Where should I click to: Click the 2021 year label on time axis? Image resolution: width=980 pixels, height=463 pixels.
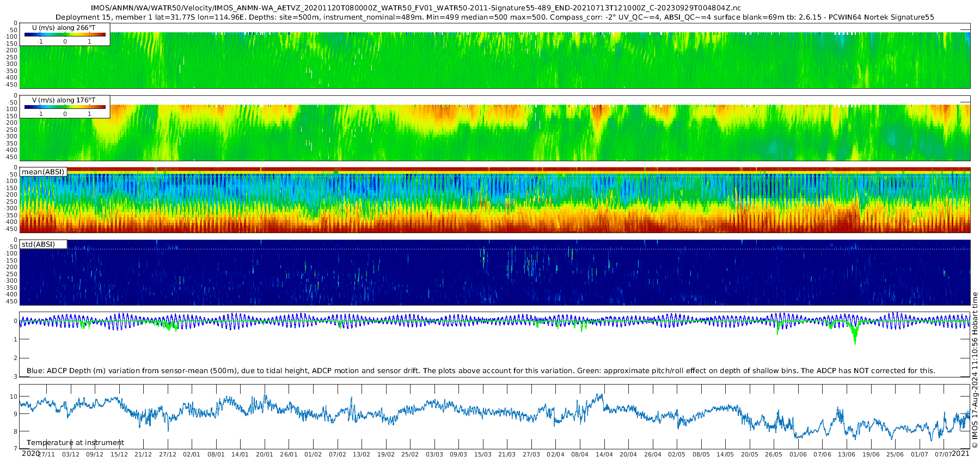960,453
